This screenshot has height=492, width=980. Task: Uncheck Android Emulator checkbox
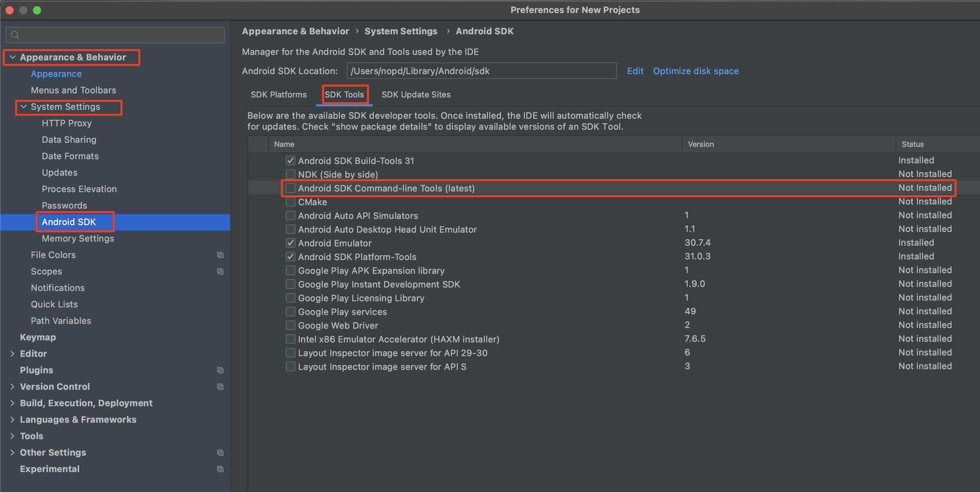tap(290, 243)
